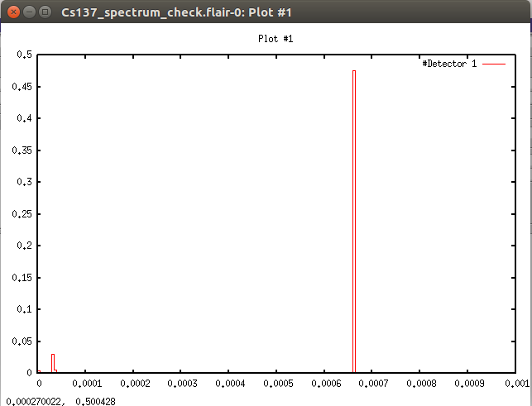Click the x-axis label '0.001'
532x406 pixels.
(x=517, y=384)
